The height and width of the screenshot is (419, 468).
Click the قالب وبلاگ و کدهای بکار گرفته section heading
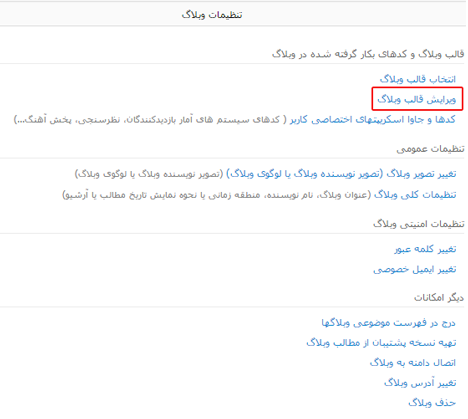(x=368, y=54)
